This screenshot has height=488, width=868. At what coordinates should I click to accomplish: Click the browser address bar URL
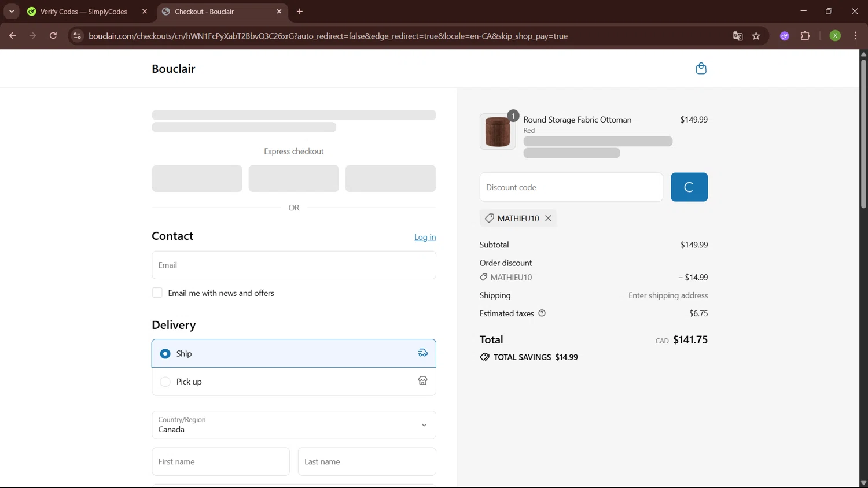328,36
